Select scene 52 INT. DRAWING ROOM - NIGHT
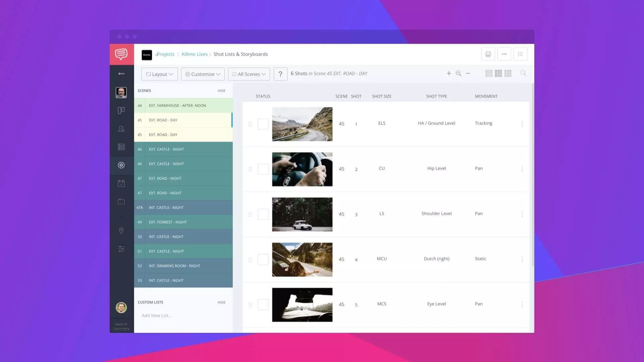Screen dimensions: 644x362 [183, 266]
